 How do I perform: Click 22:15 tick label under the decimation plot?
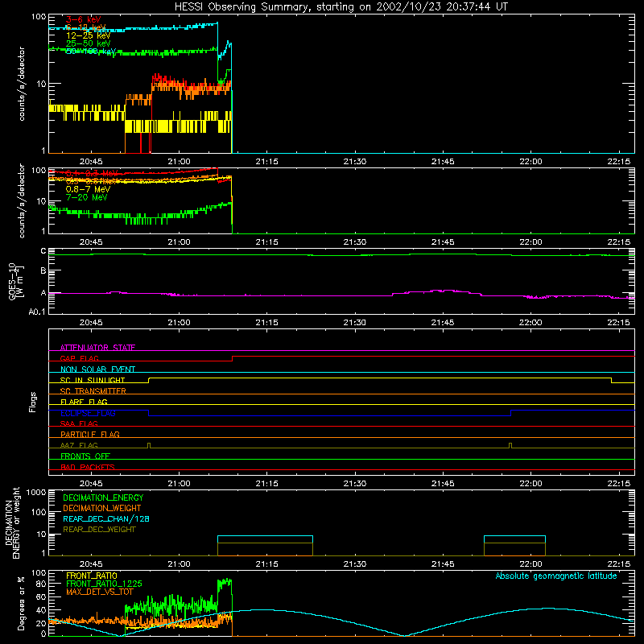[618, 564]
